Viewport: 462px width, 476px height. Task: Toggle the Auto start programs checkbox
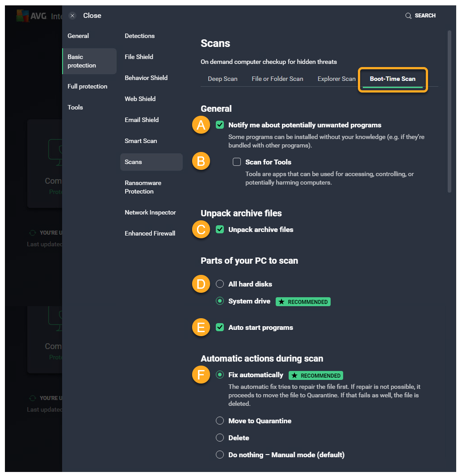220,328
